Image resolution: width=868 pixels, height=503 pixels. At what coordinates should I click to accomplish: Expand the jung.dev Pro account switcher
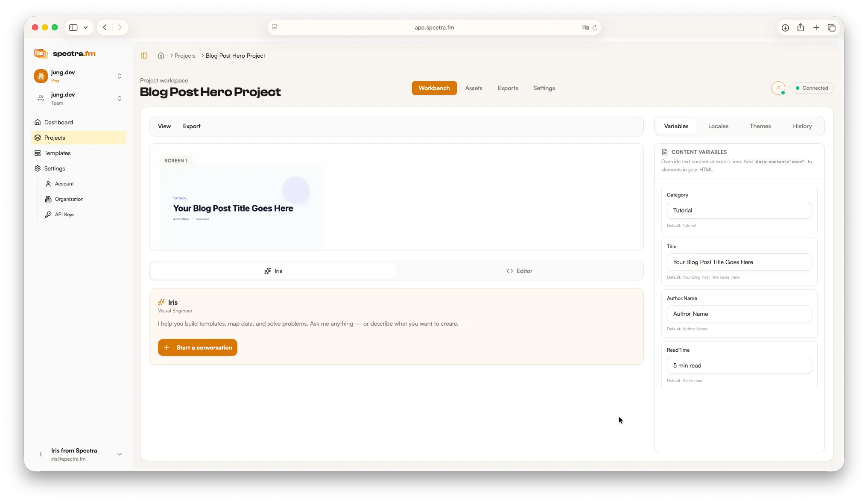(120, 76)
